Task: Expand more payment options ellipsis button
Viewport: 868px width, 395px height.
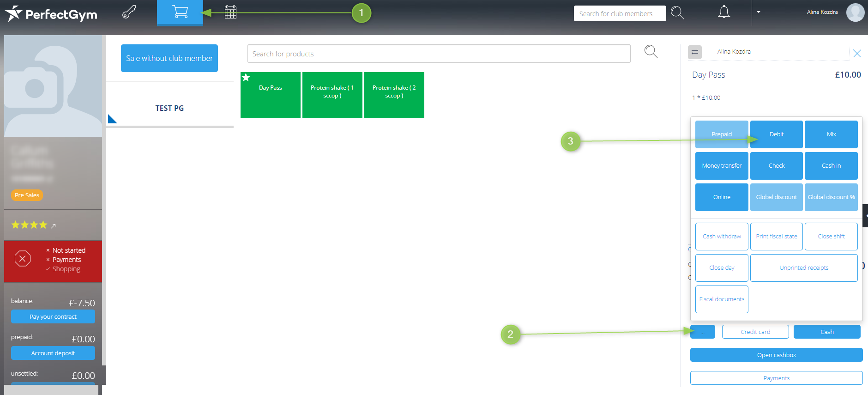Action: [702, 332]
